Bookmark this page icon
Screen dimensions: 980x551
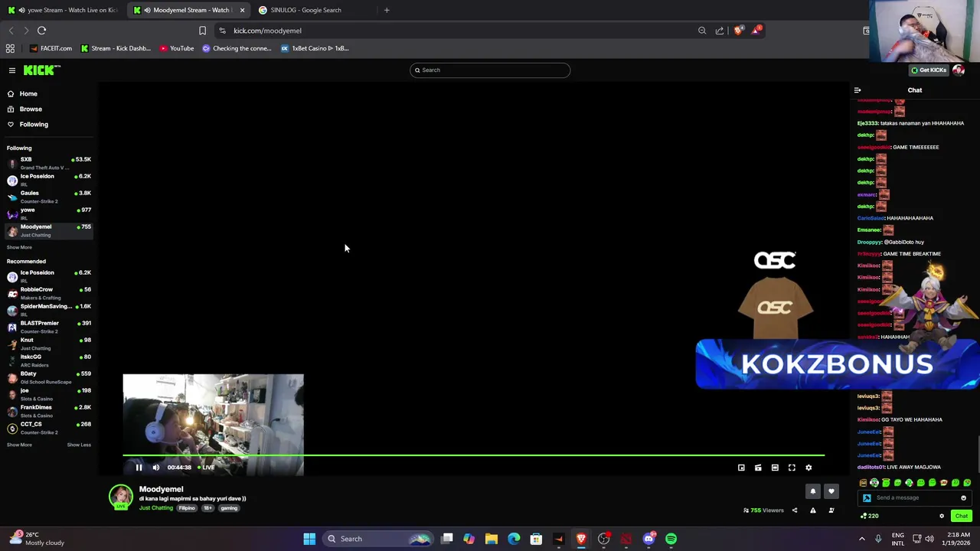[202, 31]
